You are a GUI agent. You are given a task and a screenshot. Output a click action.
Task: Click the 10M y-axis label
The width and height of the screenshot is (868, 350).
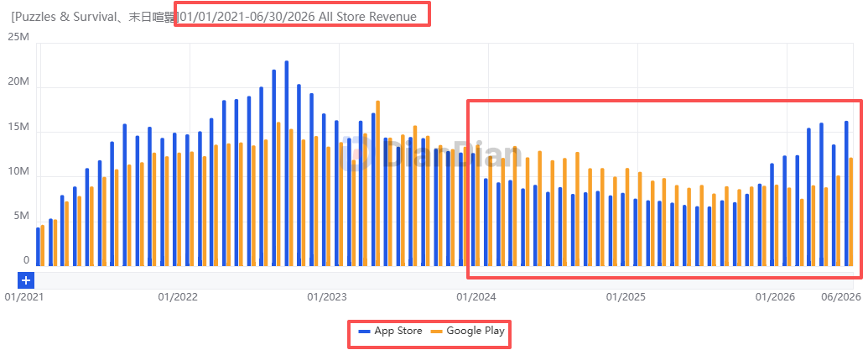[x=18, y=172]
